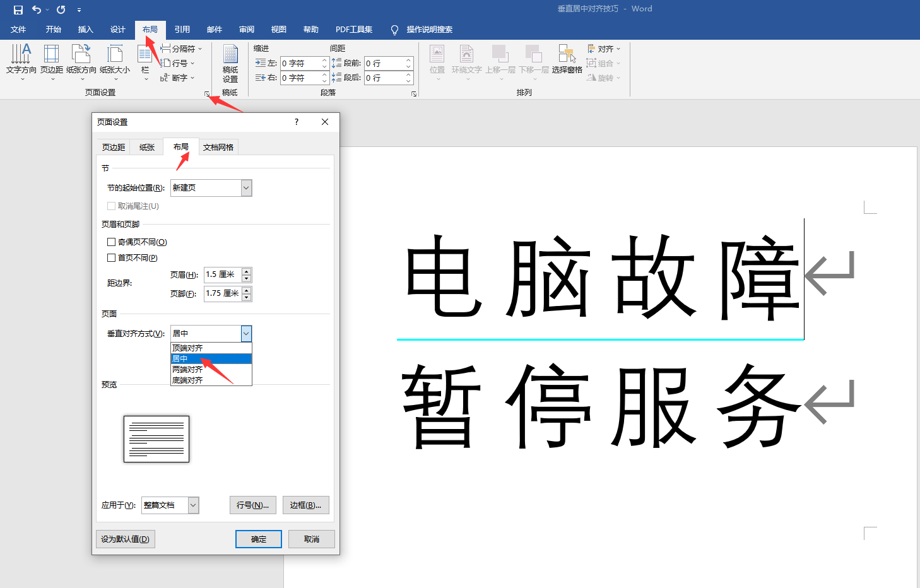The image size is (920, 588).
Task: Click the Redo icon
Action: click(61, 9)
